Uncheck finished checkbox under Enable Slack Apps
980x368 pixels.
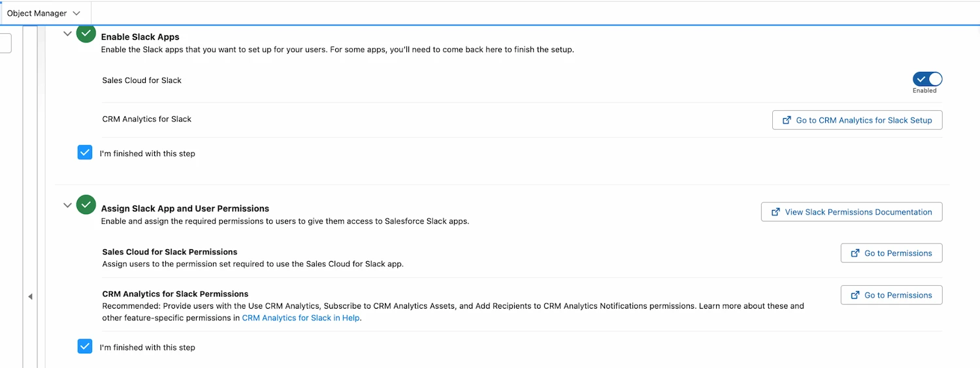85,153
